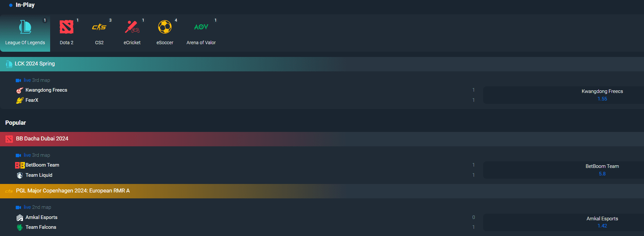Open the eSoccer tab label
Image resolution: width=644 pixels, height=236 pixels.
click(165, 43)
